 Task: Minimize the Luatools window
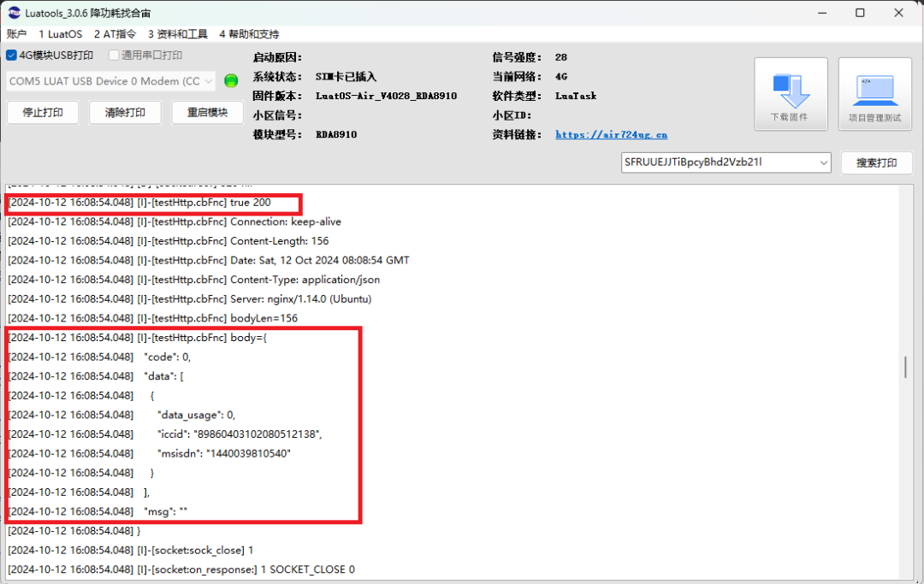[822, 13]
